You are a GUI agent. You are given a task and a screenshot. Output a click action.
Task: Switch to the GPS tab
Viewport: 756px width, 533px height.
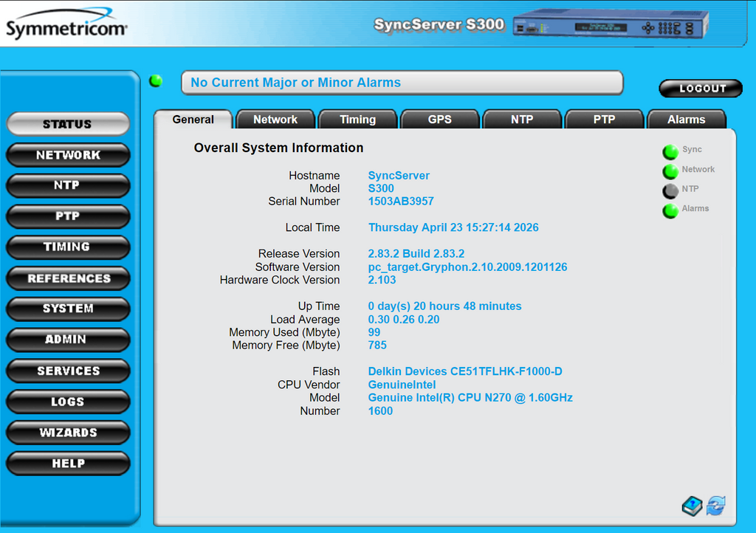[x=439, y=120]
